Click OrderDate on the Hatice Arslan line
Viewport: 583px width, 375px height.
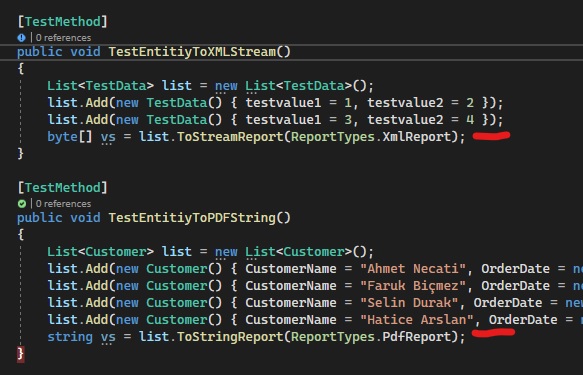[523, 320]
